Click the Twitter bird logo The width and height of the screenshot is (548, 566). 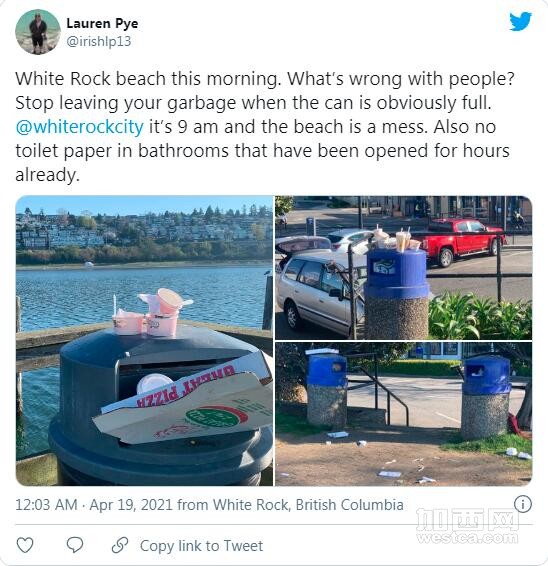(x=521, y=21)
